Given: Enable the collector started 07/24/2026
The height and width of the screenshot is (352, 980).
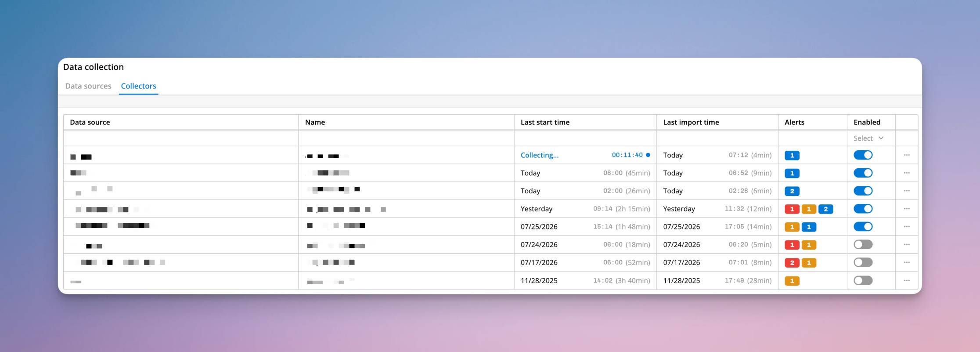Looking at the screenshot, I should coord(863,244).
